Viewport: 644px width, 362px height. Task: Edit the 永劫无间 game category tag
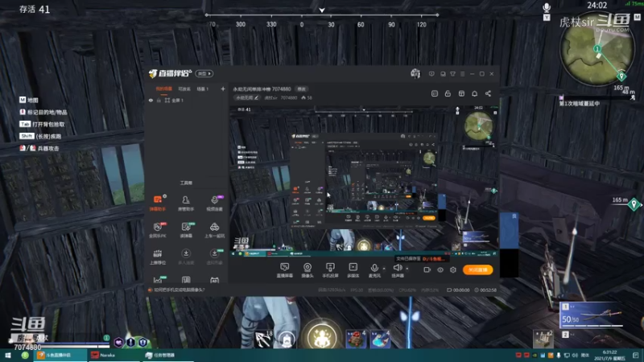(247, 97)
